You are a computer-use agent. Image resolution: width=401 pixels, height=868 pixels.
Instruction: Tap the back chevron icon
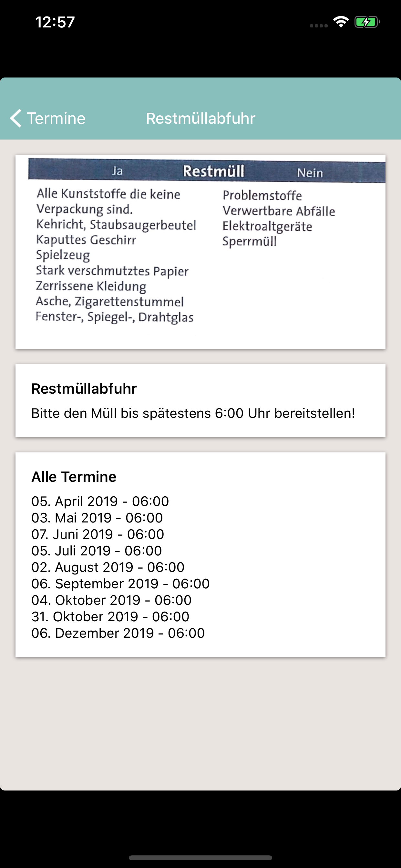[16, 118]
